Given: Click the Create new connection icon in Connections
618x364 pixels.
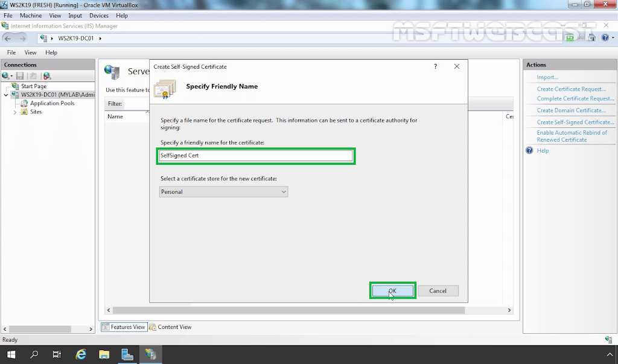Looking at the screenshot, I should click(x=5, y=75).
